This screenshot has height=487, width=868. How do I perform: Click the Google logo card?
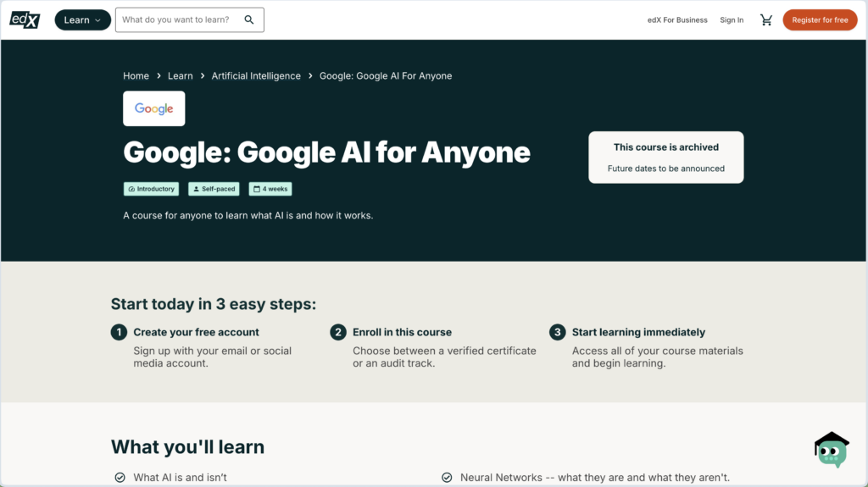pos(154,108)
